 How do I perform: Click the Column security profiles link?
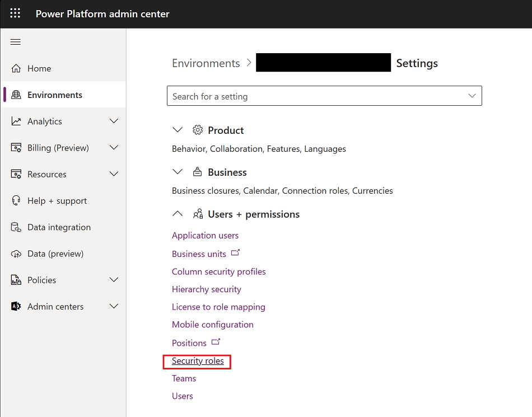(x=218, y=271)
